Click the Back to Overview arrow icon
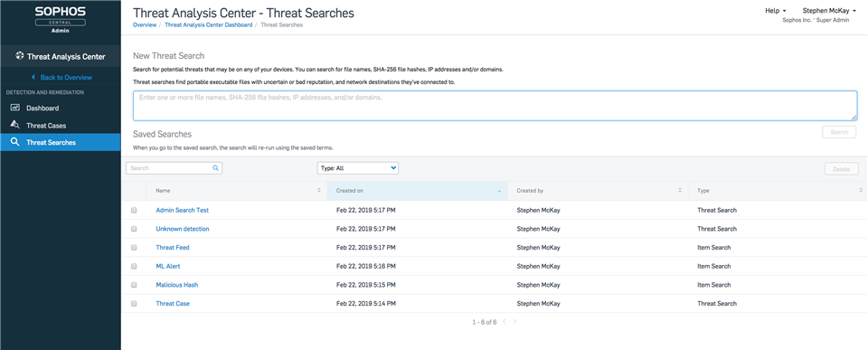This screenshot has width=868, height=350. coord(33,78)
